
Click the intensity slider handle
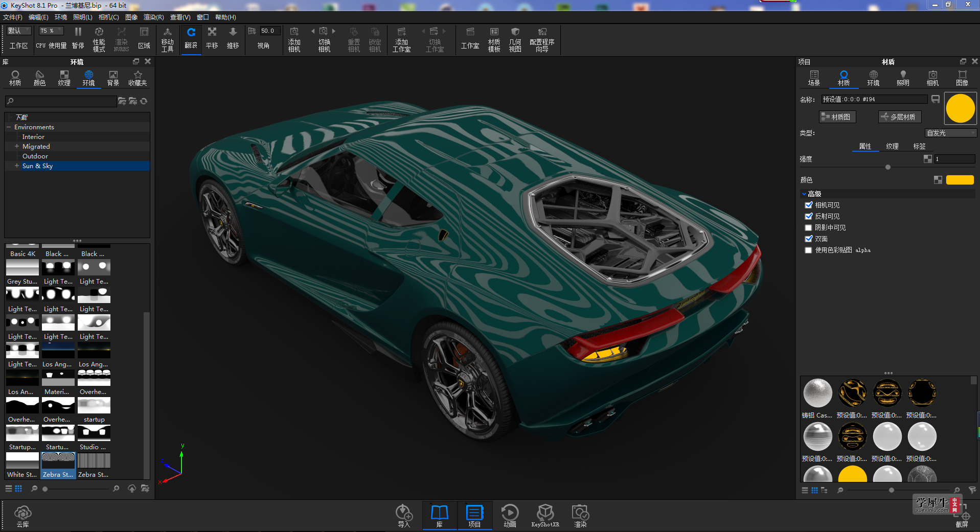888,167
